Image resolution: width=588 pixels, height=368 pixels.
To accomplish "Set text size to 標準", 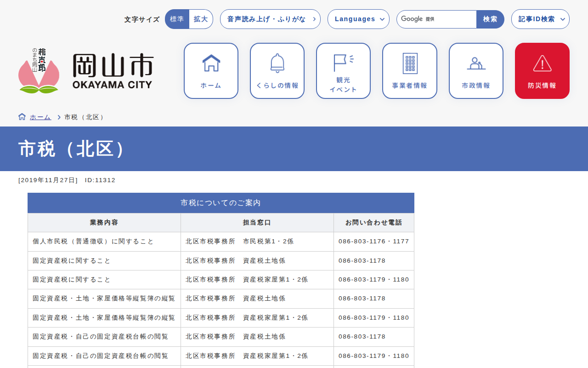I will pos(177,19).
